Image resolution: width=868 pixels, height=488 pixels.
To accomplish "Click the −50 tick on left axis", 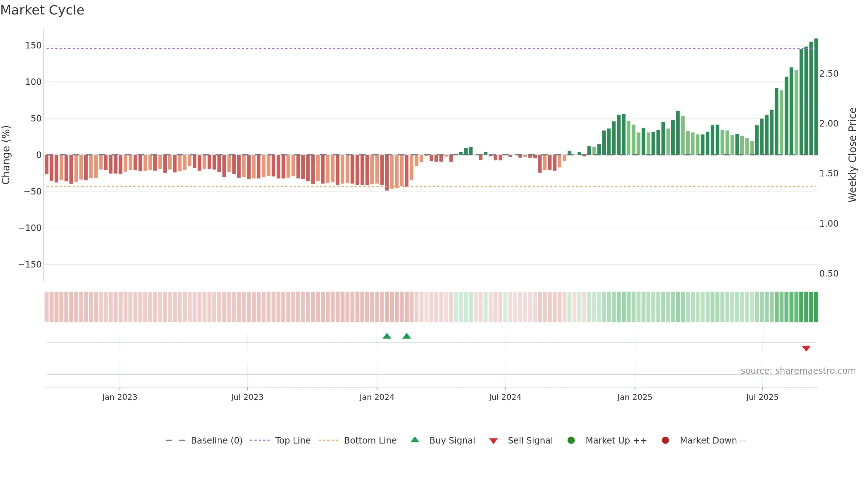I will click(33, 191).
